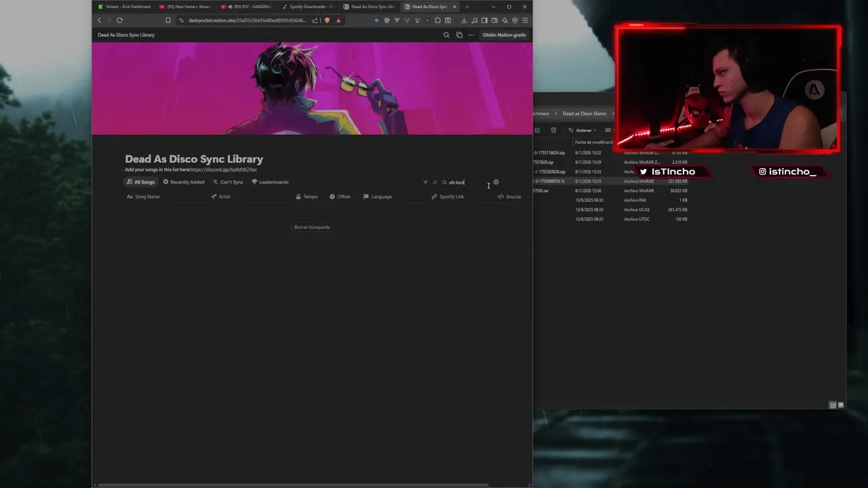Click the Notion duplicate page icon
This screenshot has width=868, height=488.
[x=459, y=35]
